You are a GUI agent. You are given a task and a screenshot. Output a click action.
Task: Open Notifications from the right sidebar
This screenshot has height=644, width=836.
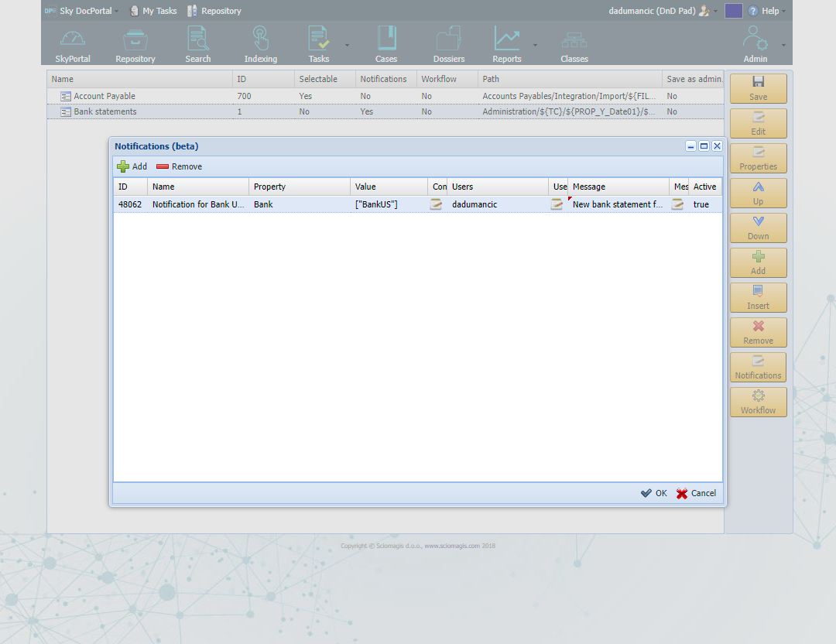coord(758,368)
